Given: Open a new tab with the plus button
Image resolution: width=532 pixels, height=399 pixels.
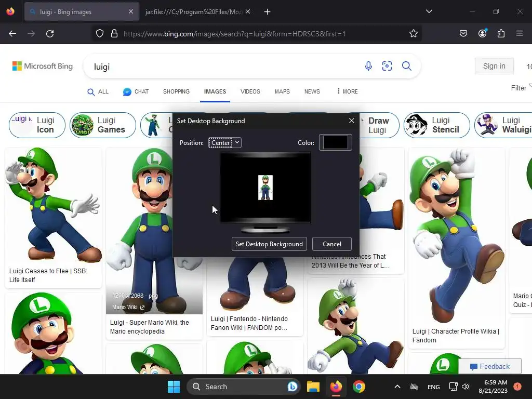Looking at the screenshot, I should click(268, 12).
